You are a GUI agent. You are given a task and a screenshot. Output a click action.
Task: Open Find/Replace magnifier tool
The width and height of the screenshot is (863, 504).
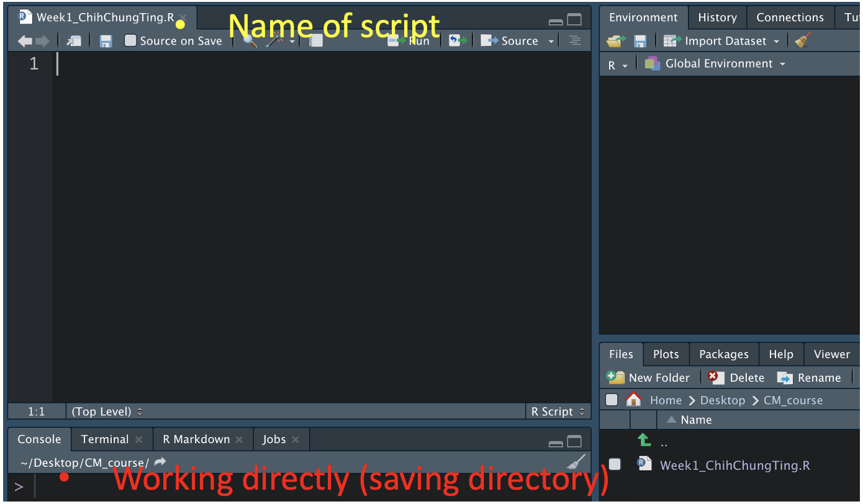250,41
